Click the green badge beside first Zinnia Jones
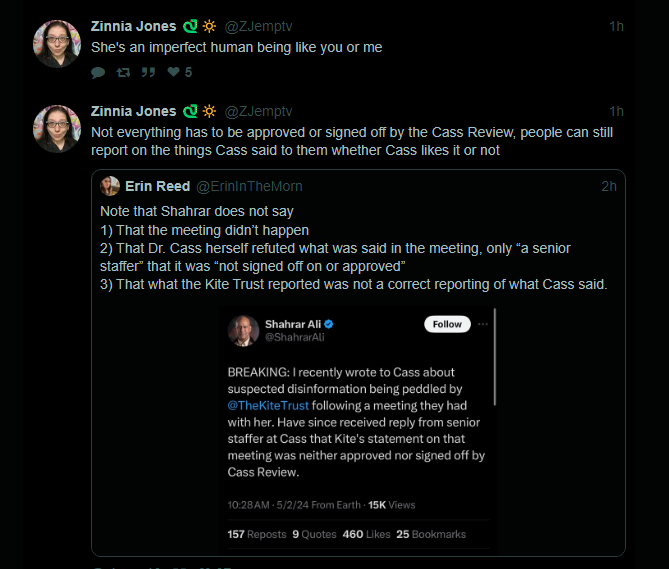Viewport: 669px width, 569px height. [188, 26]
